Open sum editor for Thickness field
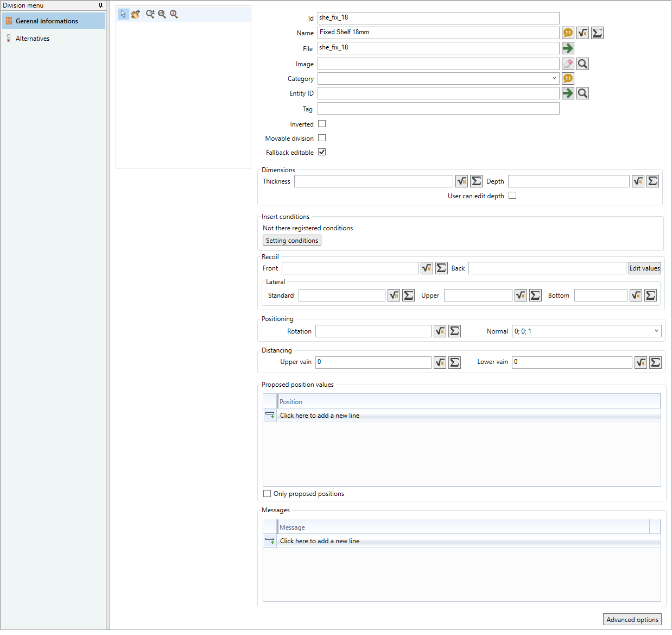This screenshot has width=672, height=635. [476, 181]
